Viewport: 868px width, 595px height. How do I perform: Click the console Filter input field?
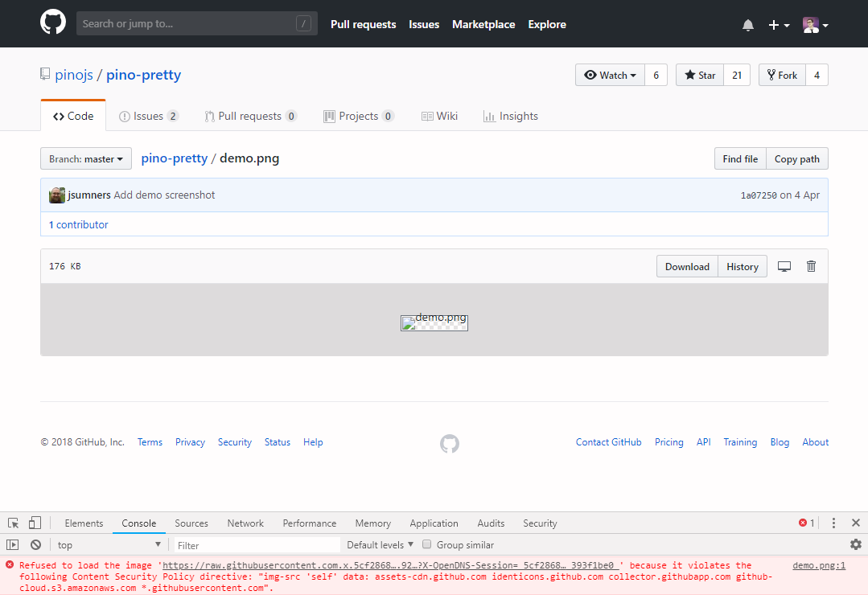pyautogui.click(x=256, y=544)
